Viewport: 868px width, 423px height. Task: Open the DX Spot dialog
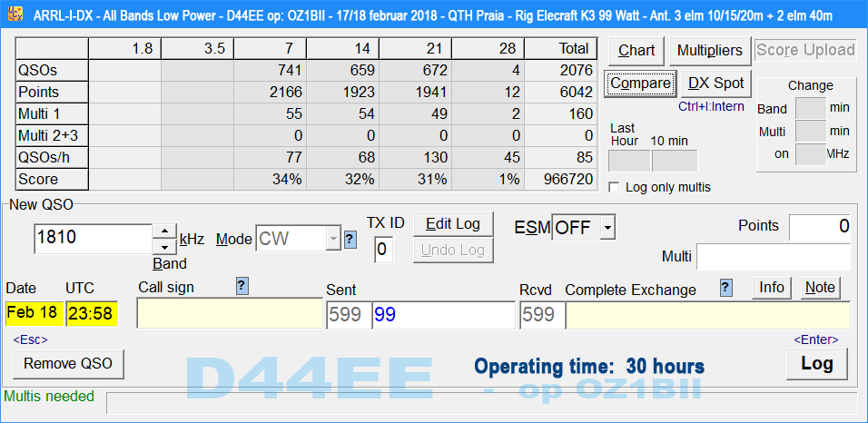tap(715, 84)
